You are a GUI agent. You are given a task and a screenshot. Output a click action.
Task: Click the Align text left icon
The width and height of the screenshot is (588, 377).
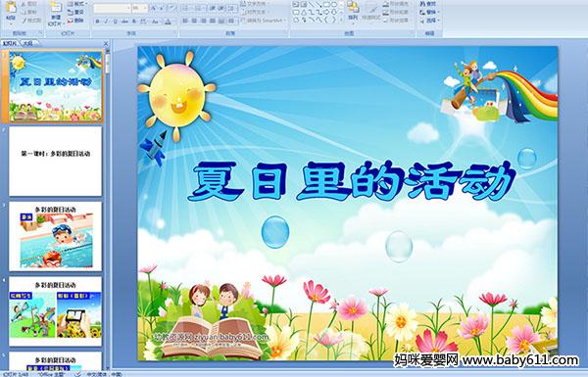tap(185, 21)
